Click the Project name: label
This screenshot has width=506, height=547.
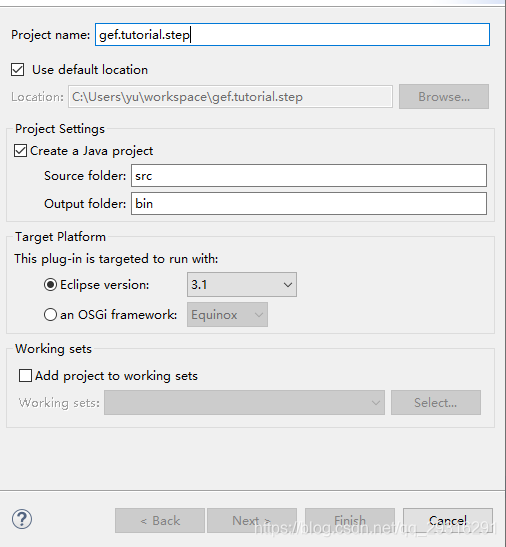[51, 35]
